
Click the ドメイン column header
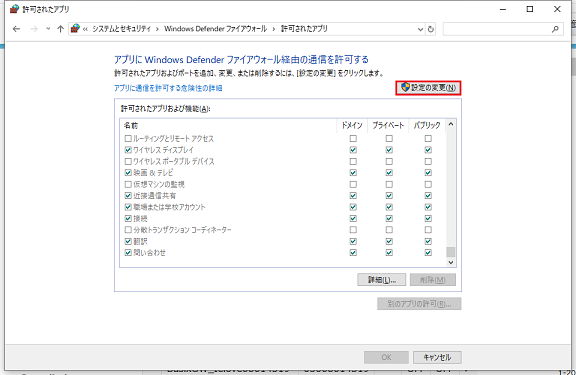pyautogui.click(x=352, y=126)
